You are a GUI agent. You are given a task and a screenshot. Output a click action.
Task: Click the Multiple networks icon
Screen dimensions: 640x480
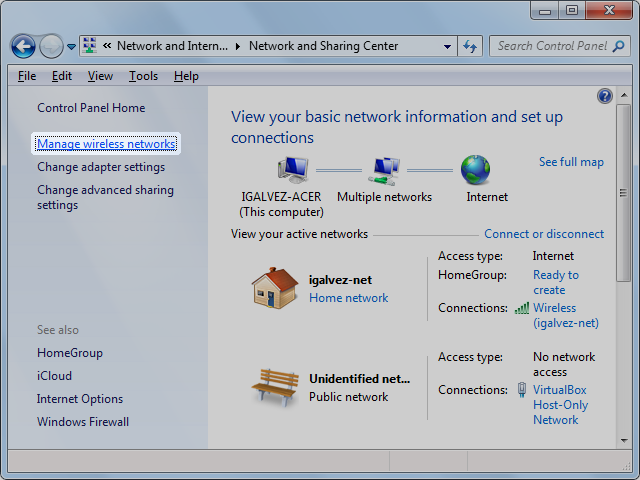click(x=384, y=170)
